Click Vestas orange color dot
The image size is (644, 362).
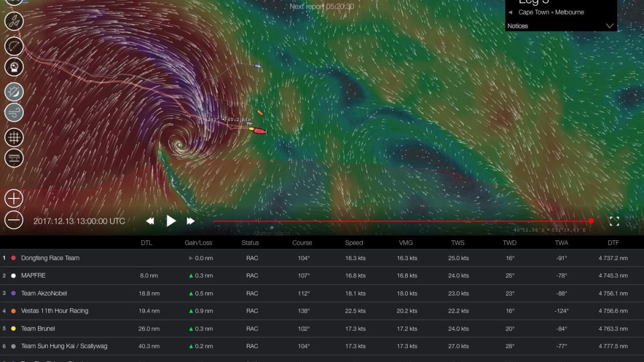[x=13, y=311]
